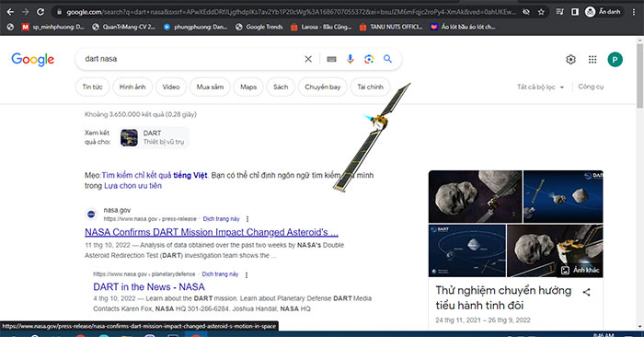
Task: Switch to the Tài chính filter
Action: click(370, 87)
